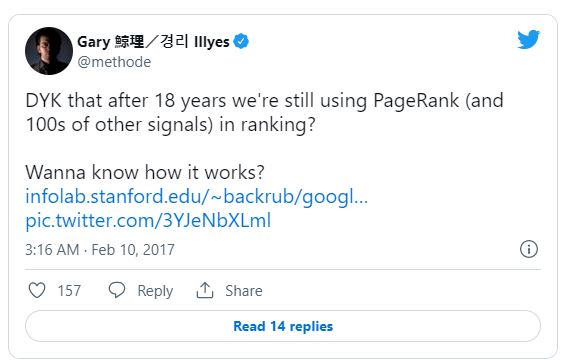Click the Gary Illyes display name

click(153, 42)
